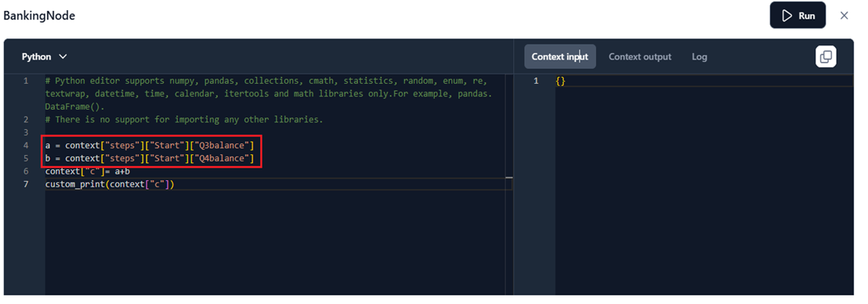Click the empty braces in Context input editor
This screenshot has height=304, width=868.
(560, 81)
